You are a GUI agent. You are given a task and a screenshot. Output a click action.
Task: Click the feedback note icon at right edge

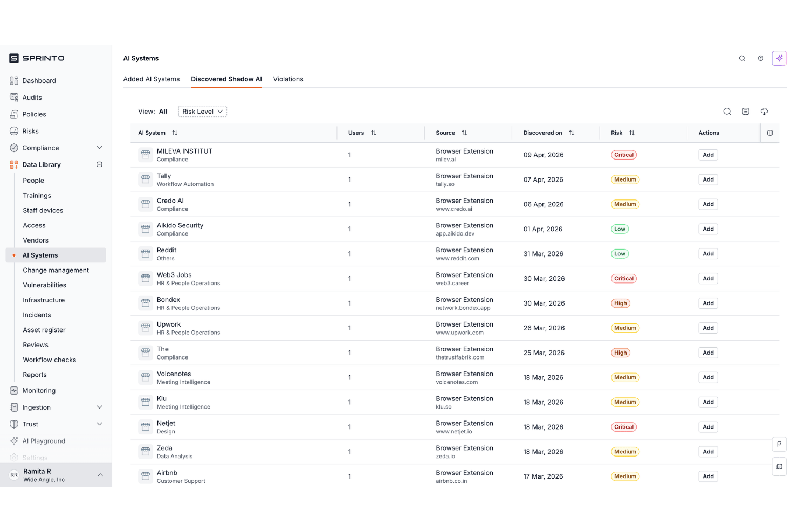pos(779,467)
